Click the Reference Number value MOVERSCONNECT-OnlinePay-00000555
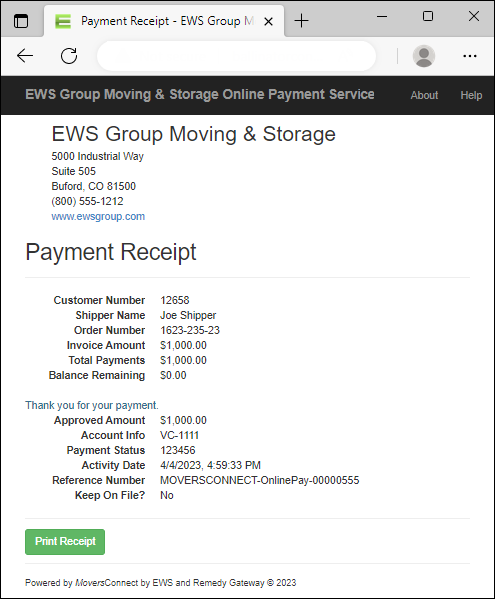Screen dimensions: 495x599 (x=259, y=480)
